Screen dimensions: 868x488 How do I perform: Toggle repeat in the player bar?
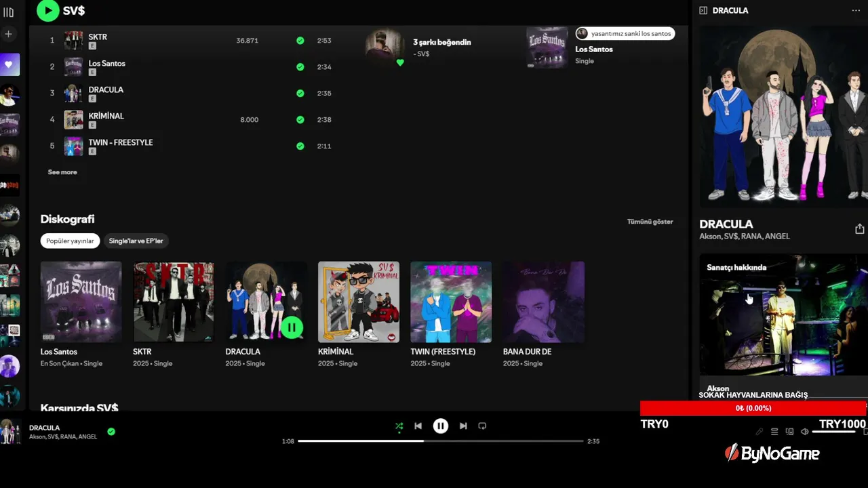pos(482,426)
